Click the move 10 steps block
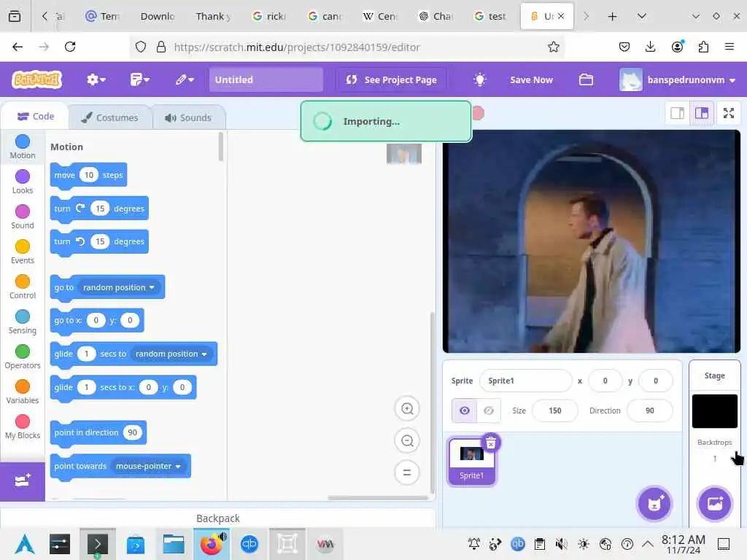 click(88, 175)
